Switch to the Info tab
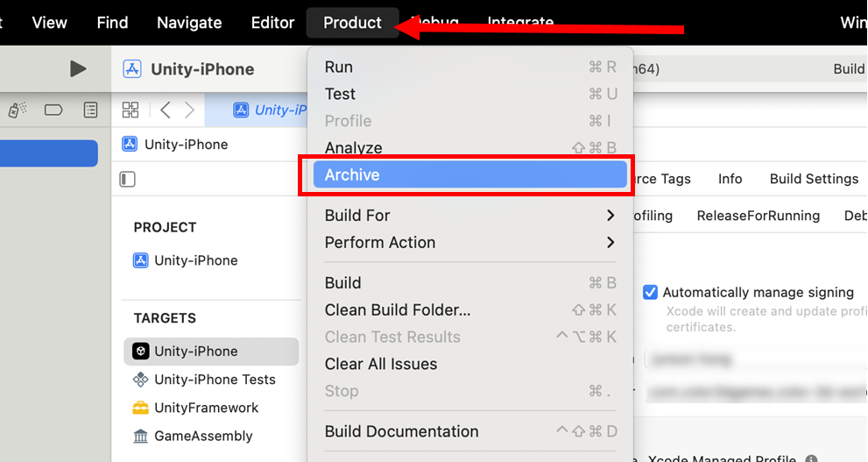Screen dimensions: 868x462 [730, 179]
